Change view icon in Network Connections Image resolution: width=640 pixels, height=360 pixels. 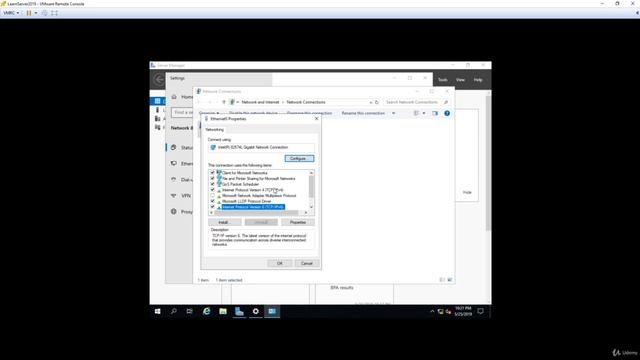coord(416,113)
